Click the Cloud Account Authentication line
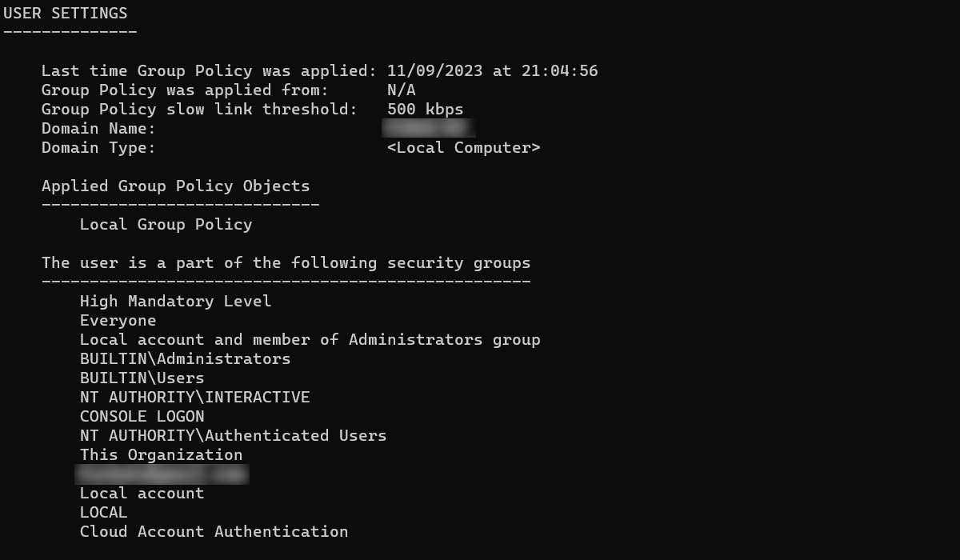Viewport: 960px width, 560px height. point(214,532)
